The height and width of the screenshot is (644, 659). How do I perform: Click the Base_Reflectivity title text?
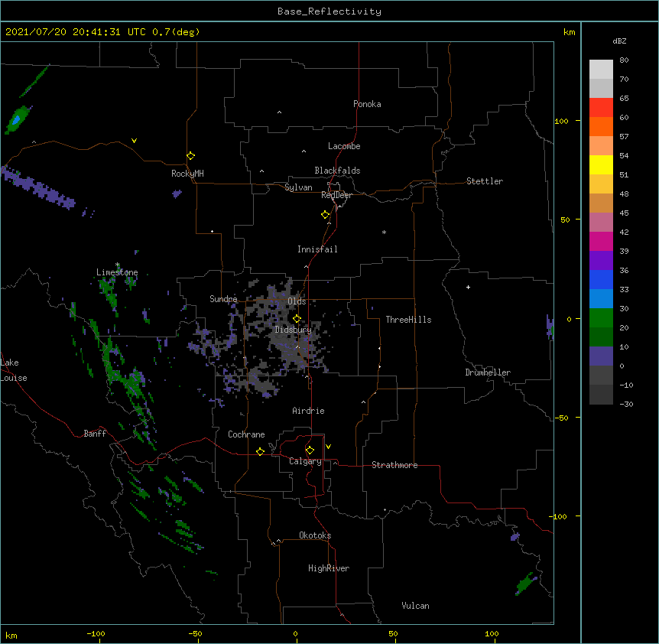pyautogui.click(x=329, y=11)
